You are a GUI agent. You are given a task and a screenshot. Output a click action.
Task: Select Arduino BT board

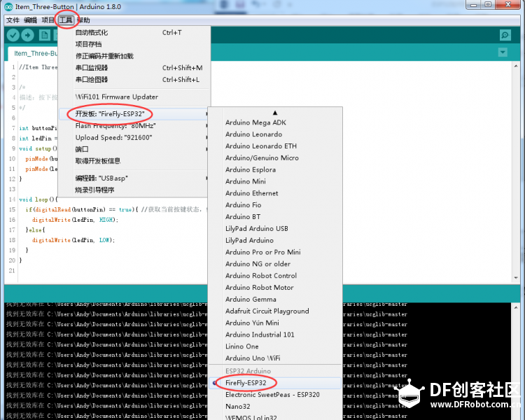coord(275,217)
